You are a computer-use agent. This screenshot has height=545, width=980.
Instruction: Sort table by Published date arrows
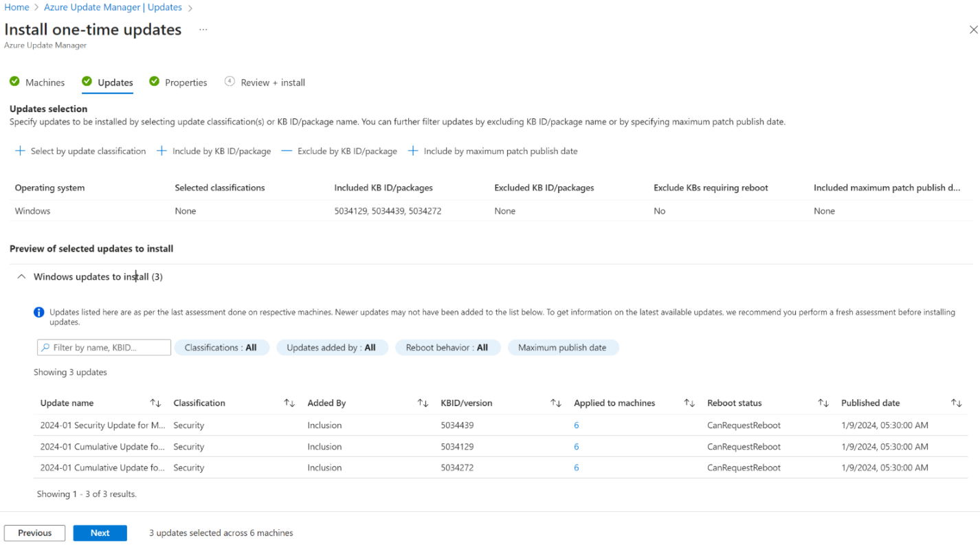[956, 403]
